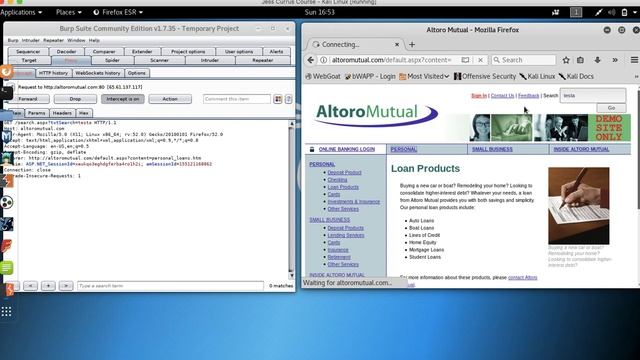Click Burp request pane vertical scrollbar
Screen dimensions: 640x360
[291, 200]
